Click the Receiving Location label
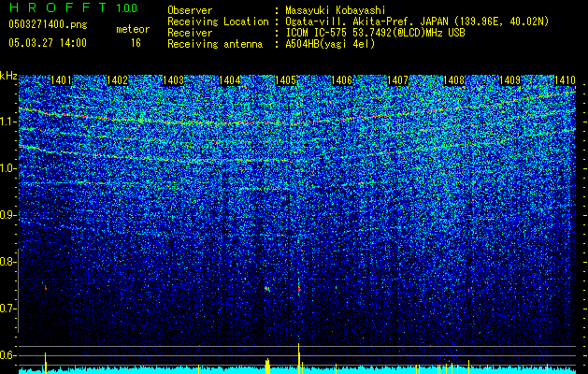This screenshot has height=374, width=588. click(x=218, y=22)
